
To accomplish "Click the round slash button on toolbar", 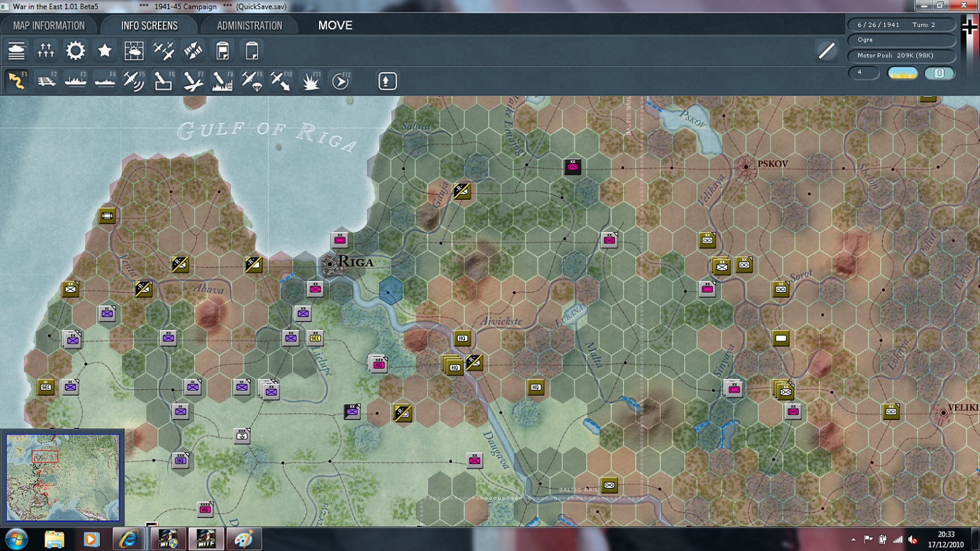I will 827,51.
